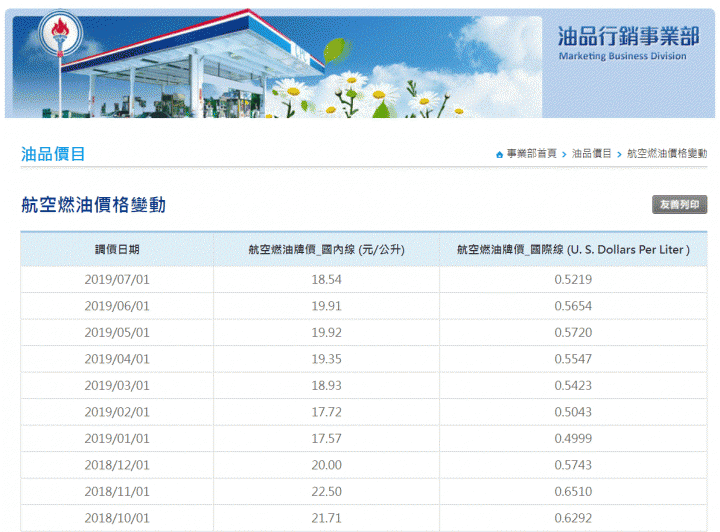Click international price 0.5720

[573, 332]
